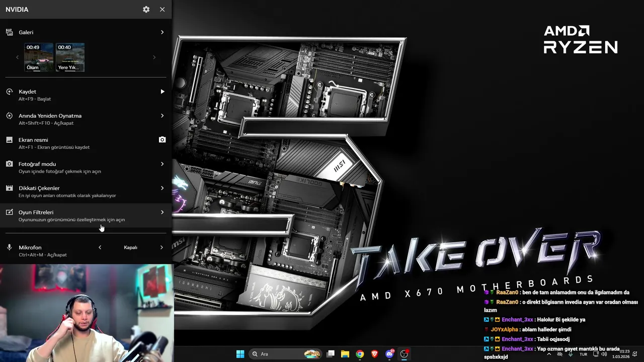The height and width of the screenshot is (362, 644).
Task: Click Enchant_3xx name in Halolur message
Action: 517,320
